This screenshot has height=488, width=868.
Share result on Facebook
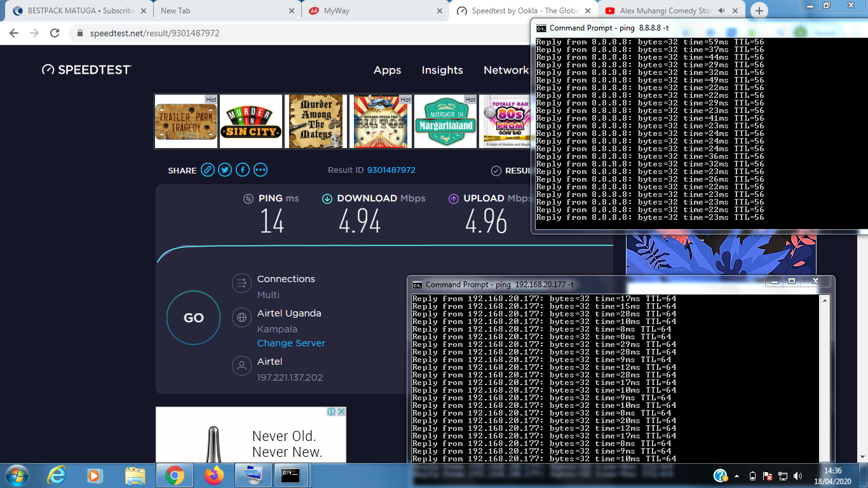[x=243, y=170]
